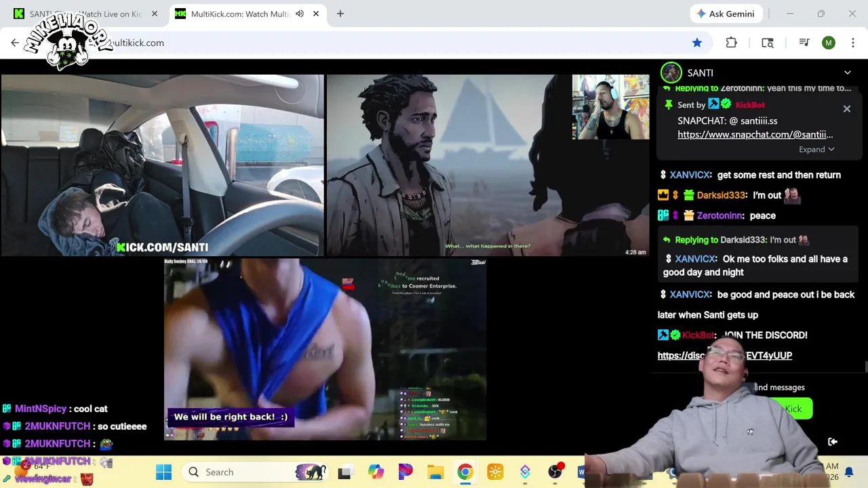The height and width of the screenshot is (488, 868).
Task: Open the Chrome extensions puzzle icon
Action: tap(731, 43)
